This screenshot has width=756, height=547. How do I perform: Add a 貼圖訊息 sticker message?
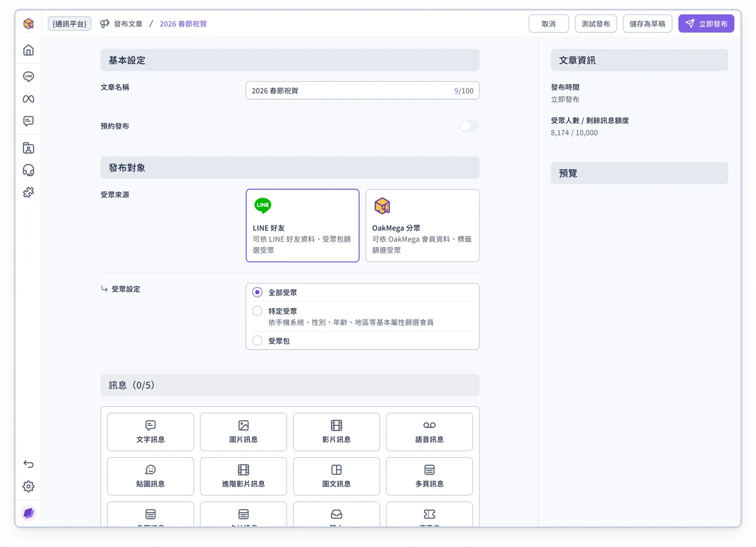point(151,476)
